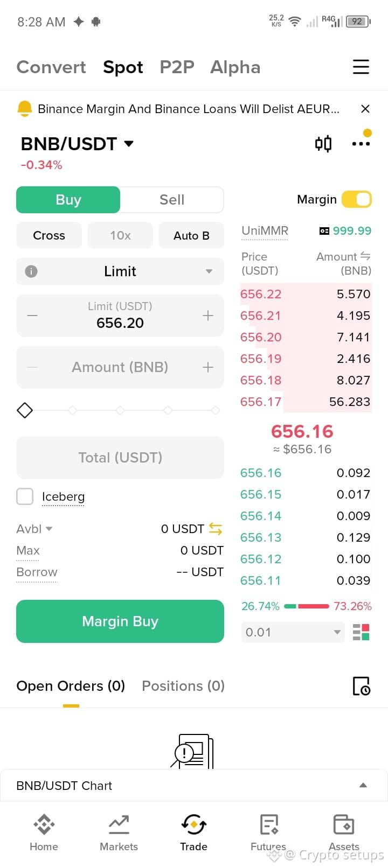Open the hamburger menu
Image resolution: width=388 pixels, height=868 pixels.
(x=361, y=67)
